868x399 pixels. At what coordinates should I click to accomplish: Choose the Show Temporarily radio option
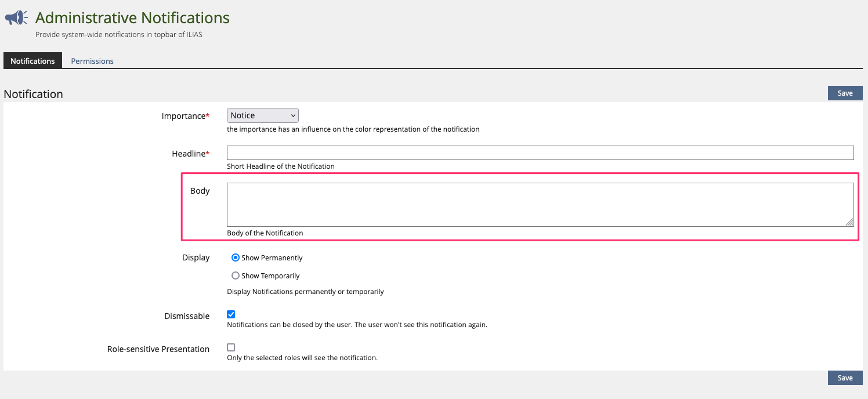click(x=236, y=275)
